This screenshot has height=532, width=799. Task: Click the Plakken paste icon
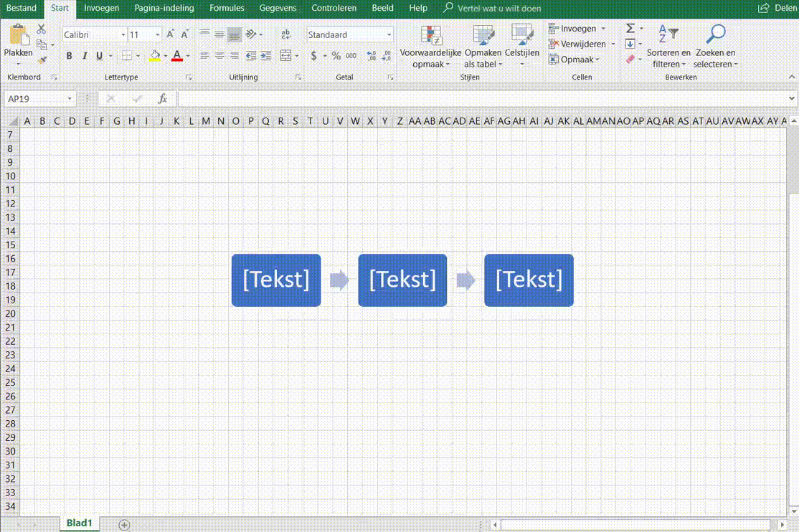19,34
